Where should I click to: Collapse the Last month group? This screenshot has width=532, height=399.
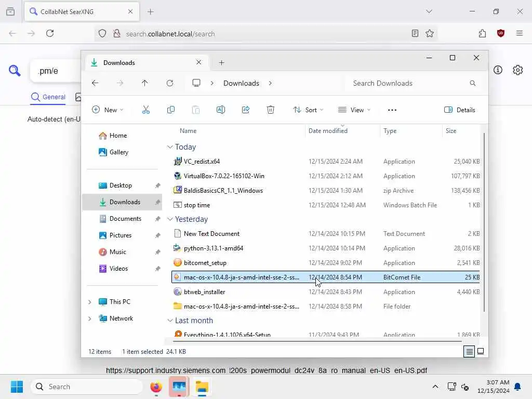point(170,321)
